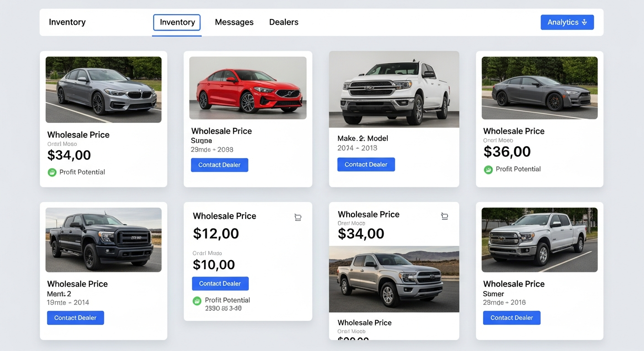Viewport: 644px width, 351px height.
Task: Click green Profit Potential icon on $36,00 card
Action: tap(488, 170)
